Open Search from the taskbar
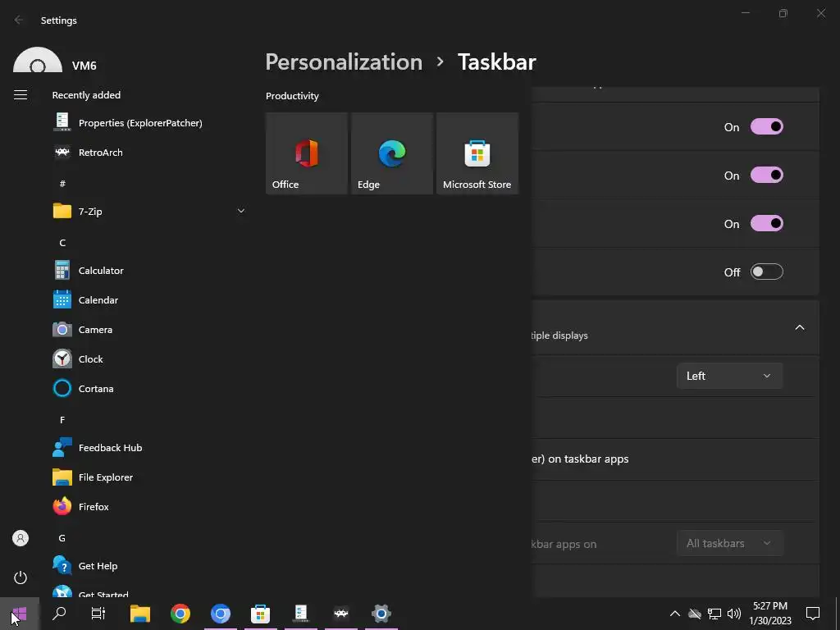 point(59,614)
